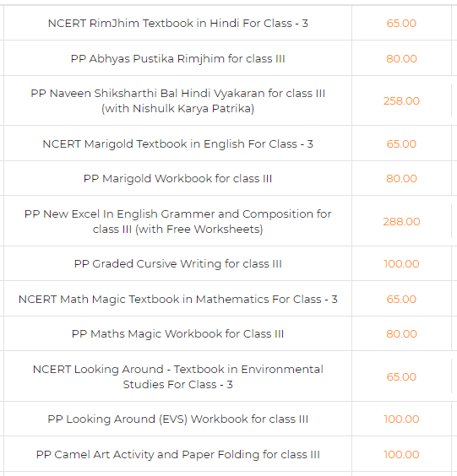
Task: Click the 288.00 price value
Action: tap(401, 222)
